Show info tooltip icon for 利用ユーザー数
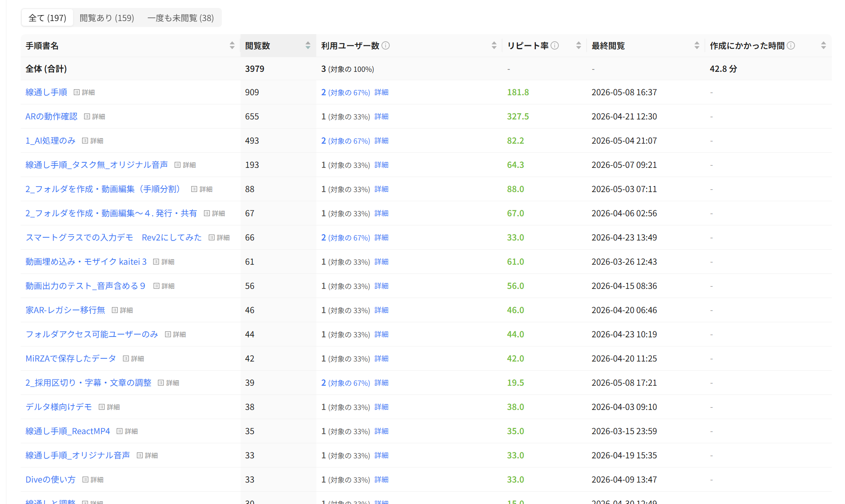 pyautogui.click(x=386, y=46)
